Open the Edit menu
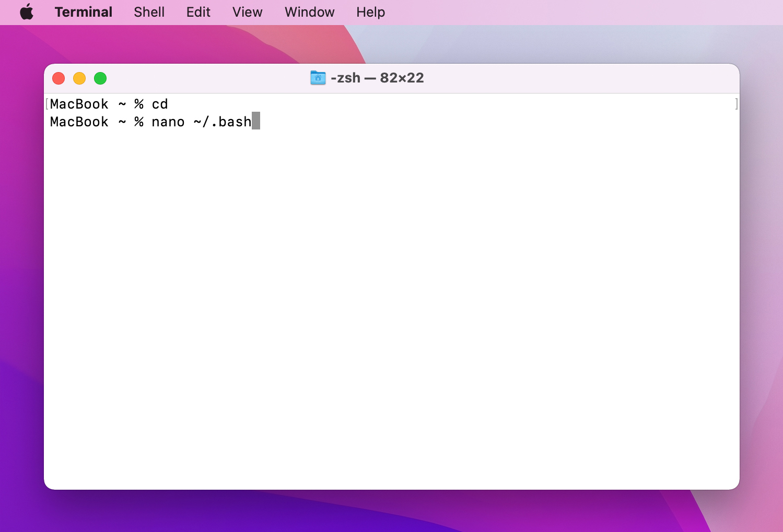The image size is (783, 532). point(198,11)
